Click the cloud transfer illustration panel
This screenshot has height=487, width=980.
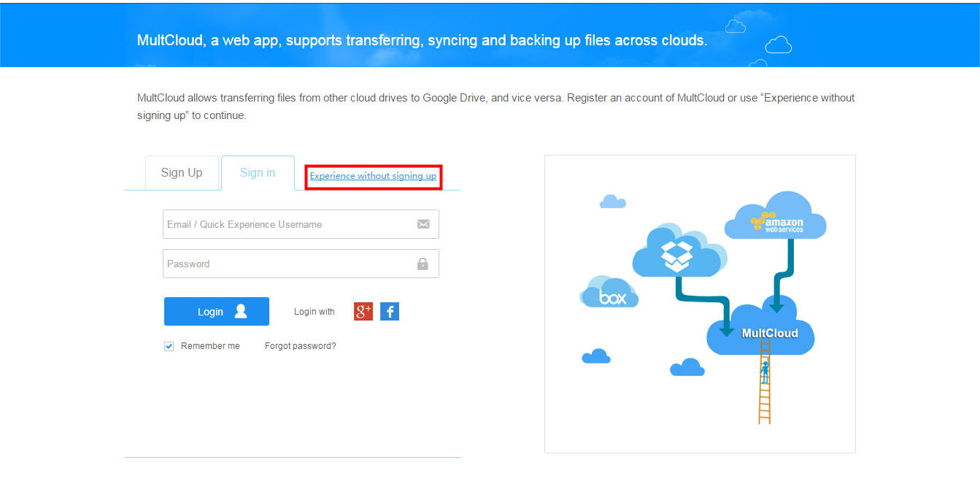coord(700,303)
